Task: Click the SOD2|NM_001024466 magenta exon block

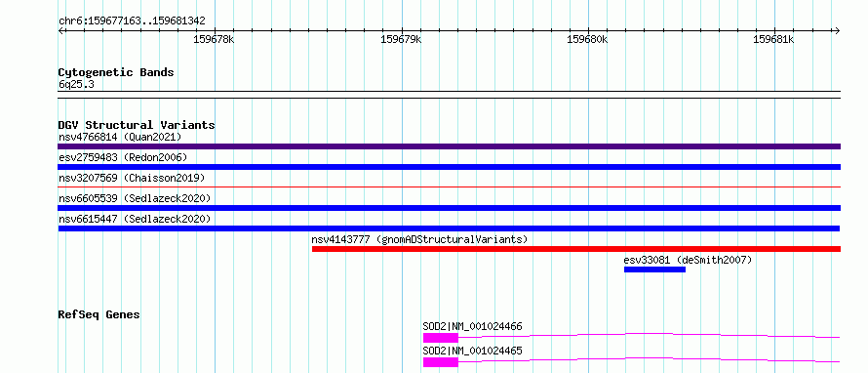Action: tap(441, 338)
